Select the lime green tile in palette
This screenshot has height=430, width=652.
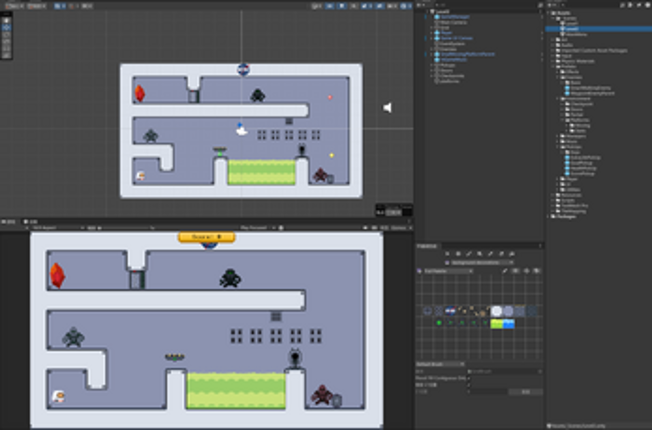pyautogui.click(x=496, y=324)
